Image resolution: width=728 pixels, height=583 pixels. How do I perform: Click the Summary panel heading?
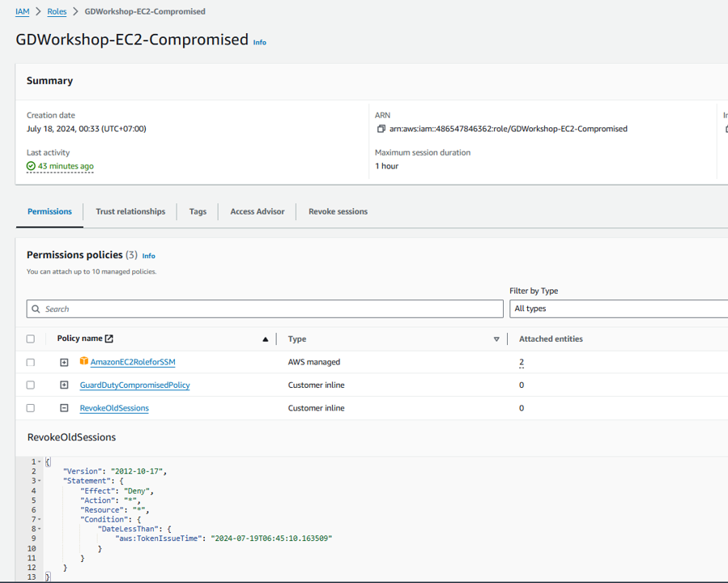click(x=49, y=81)
